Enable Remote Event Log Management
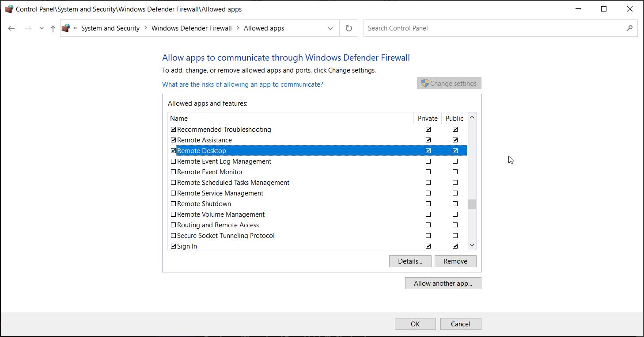644x337 pixels. [173, 161]
